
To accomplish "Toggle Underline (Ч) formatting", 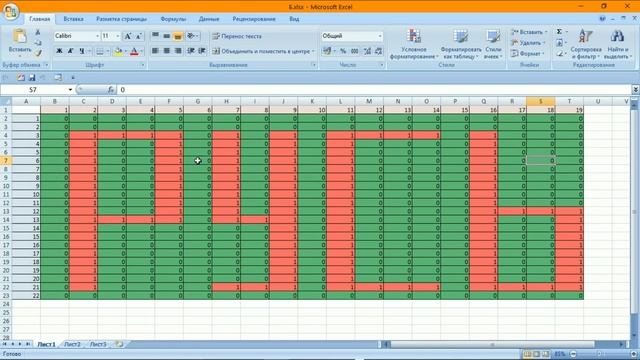I will pos(82,51).
